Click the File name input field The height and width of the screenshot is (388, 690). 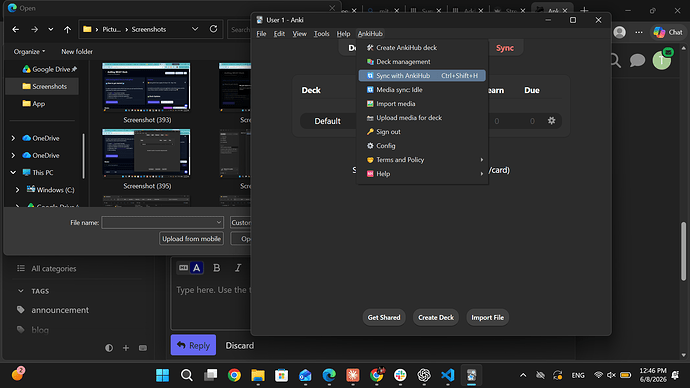click(x=162, y=223)
